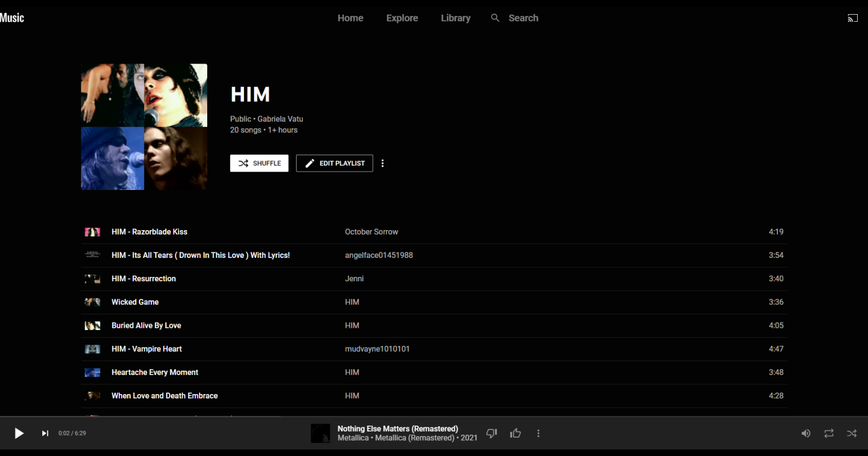Select the HIM - Vampire Heart title

point(146,349)
